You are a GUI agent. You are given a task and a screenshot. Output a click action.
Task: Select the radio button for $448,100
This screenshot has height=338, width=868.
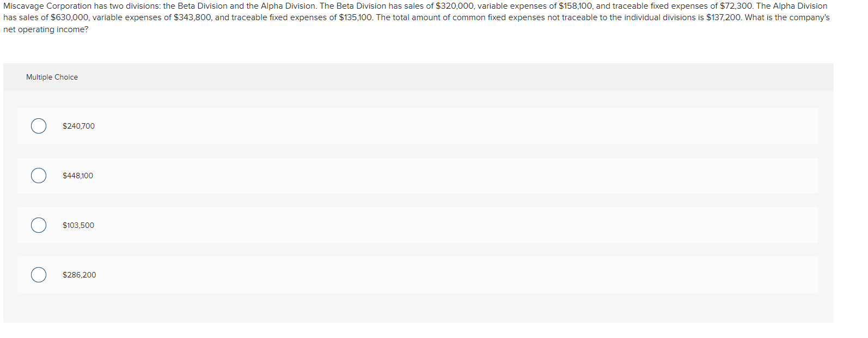[38, 176]
